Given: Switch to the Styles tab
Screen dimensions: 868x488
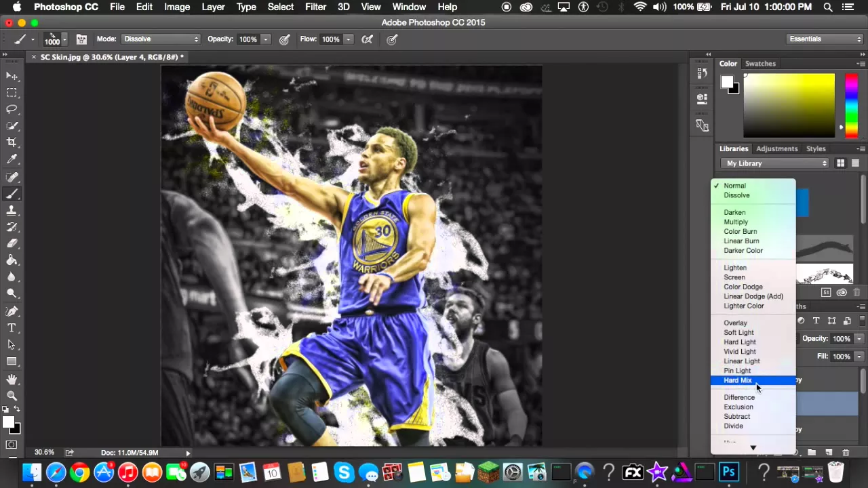Looking at the screenshot, I should 816,149.
